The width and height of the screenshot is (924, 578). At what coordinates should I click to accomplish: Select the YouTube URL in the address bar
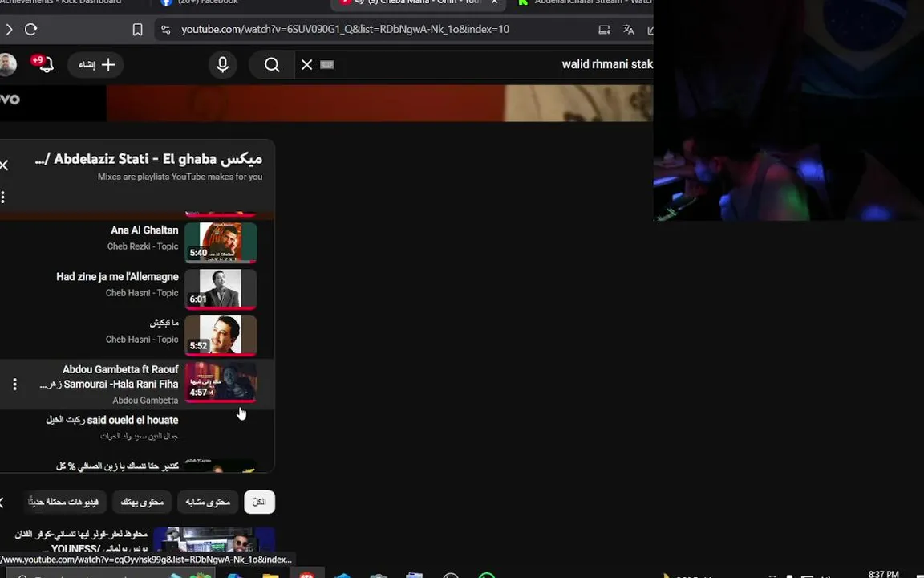(345, 30)
